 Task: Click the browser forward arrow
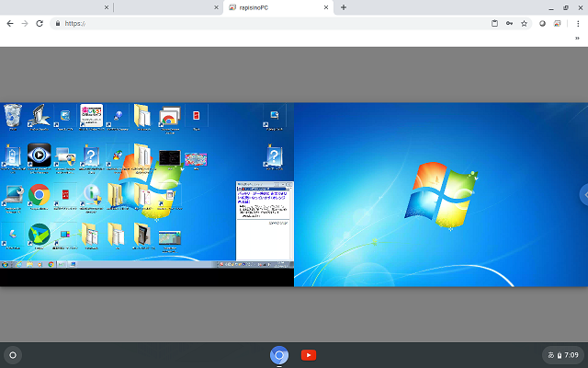25,23
